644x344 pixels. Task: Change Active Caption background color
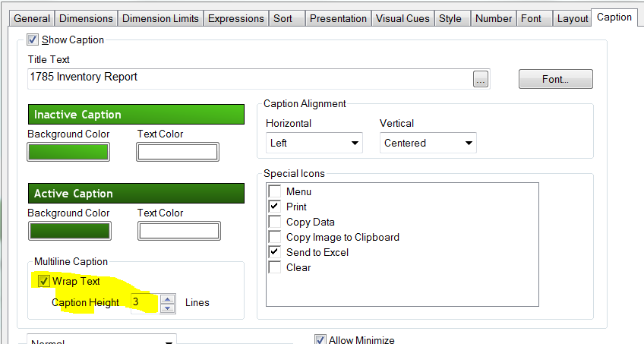point(68,231)
